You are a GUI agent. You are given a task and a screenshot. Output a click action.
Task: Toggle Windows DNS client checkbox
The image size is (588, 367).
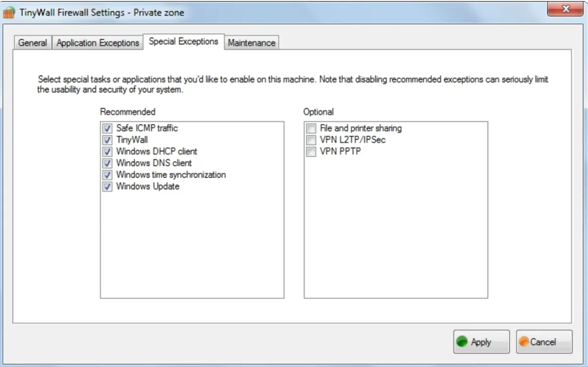click(107, 163)
